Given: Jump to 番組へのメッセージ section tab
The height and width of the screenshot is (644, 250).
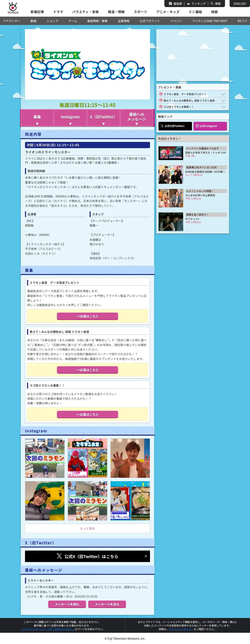Looking at the screenshot, I should [136, 118].
